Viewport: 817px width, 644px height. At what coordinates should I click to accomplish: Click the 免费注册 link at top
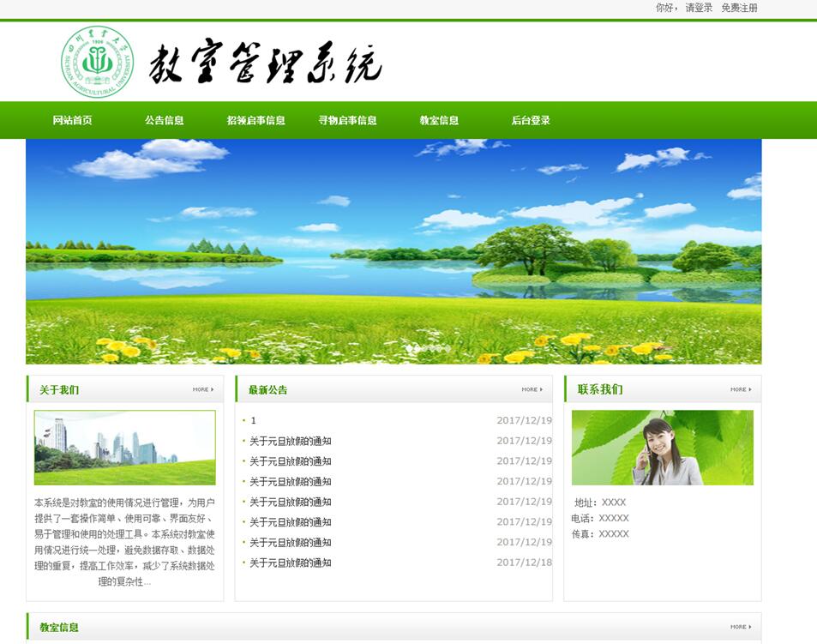point(739,8)
